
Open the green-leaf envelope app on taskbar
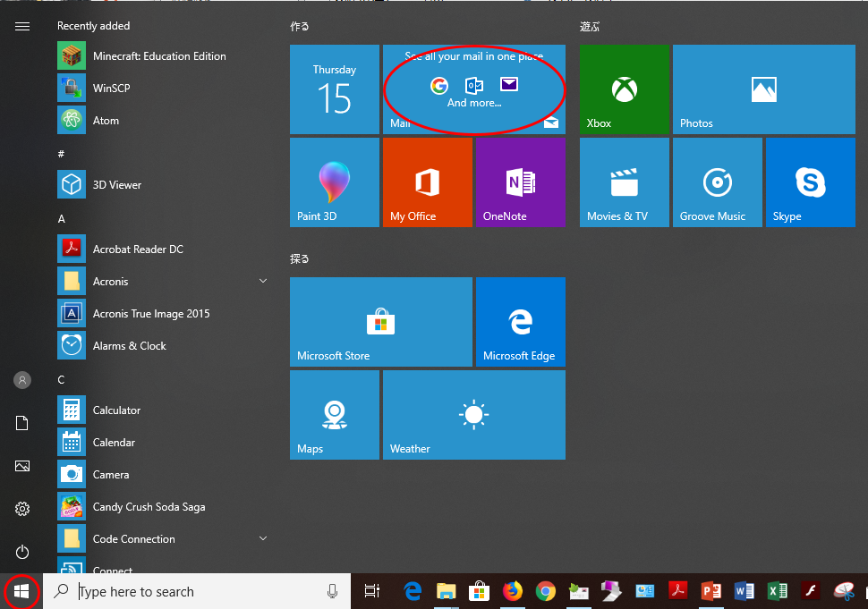(578, 591)
